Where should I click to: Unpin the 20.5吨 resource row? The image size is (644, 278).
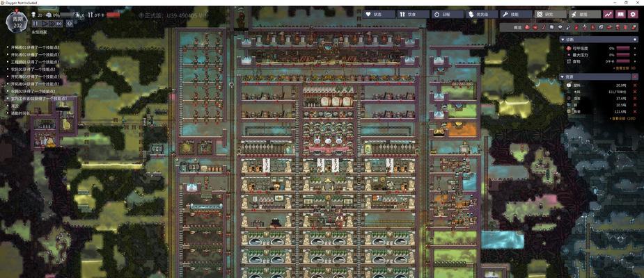click(634, 105)
